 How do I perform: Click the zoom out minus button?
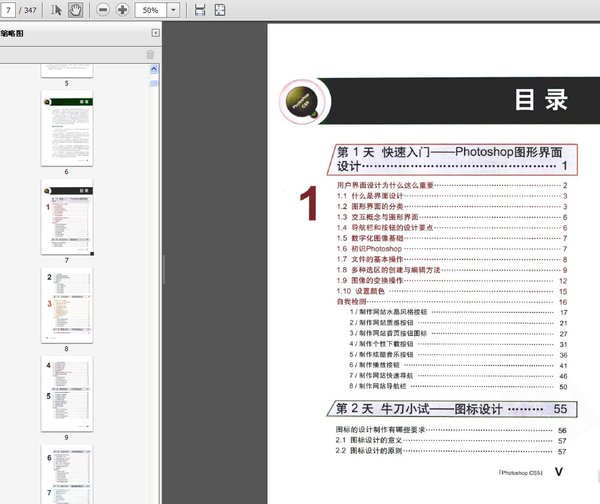tap(104, 10)
